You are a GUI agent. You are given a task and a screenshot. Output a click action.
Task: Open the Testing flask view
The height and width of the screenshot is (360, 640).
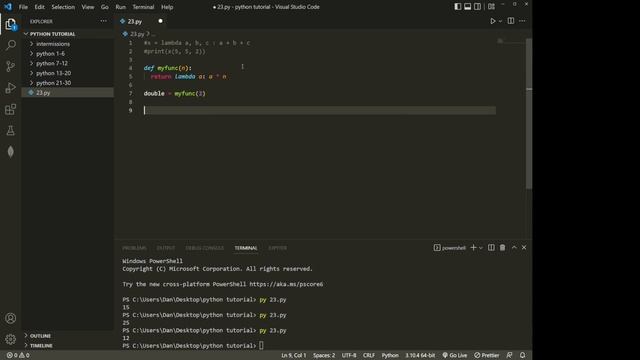pos(11,131)
